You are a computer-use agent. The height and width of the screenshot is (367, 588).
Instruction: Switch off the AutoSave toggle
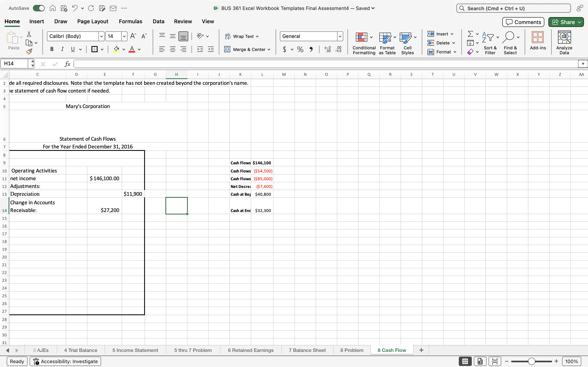pos(38,8)
